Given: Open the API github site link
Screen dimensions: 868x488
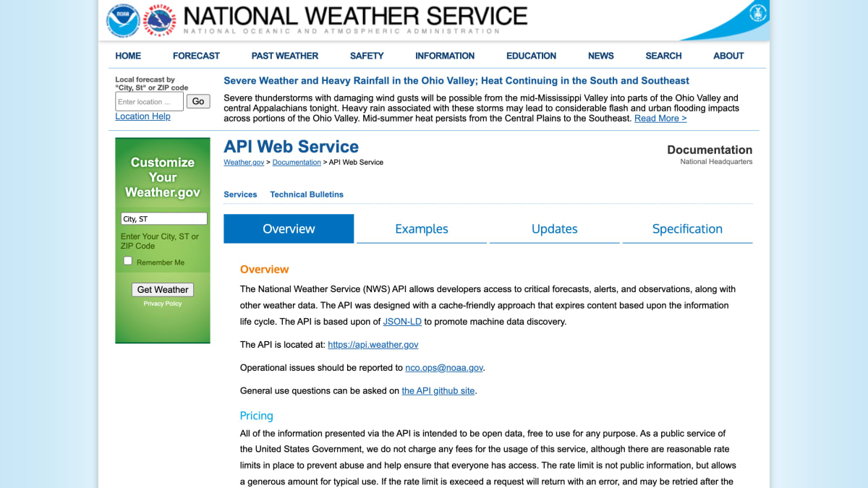Looking at the screenshot, I should pos(438,391).
